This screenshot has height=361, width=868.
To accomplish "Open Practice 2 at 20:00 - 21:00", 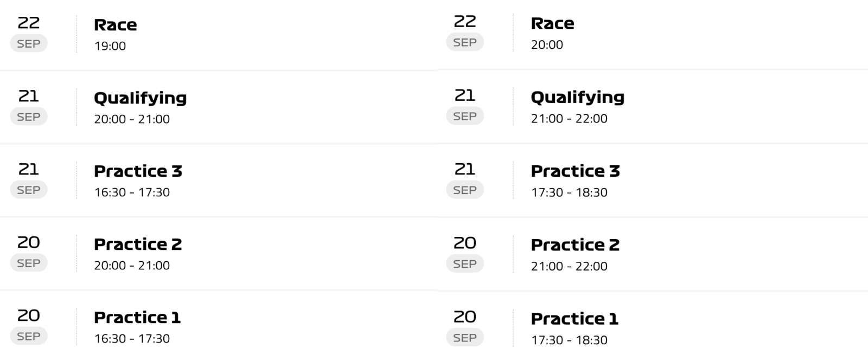I will (219, 254).
